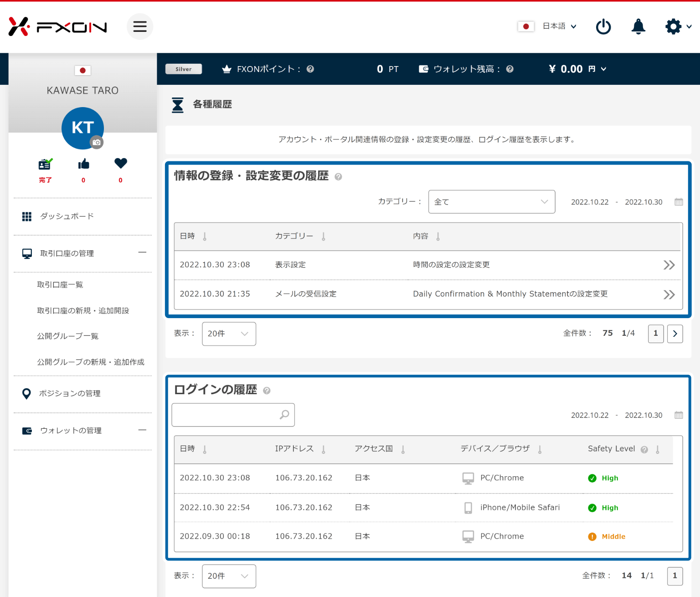The width and height of the screenshot is (700, 597).
Task: Click help icon beside 情報の登録・設定変更の履歴
Action: 338,177
